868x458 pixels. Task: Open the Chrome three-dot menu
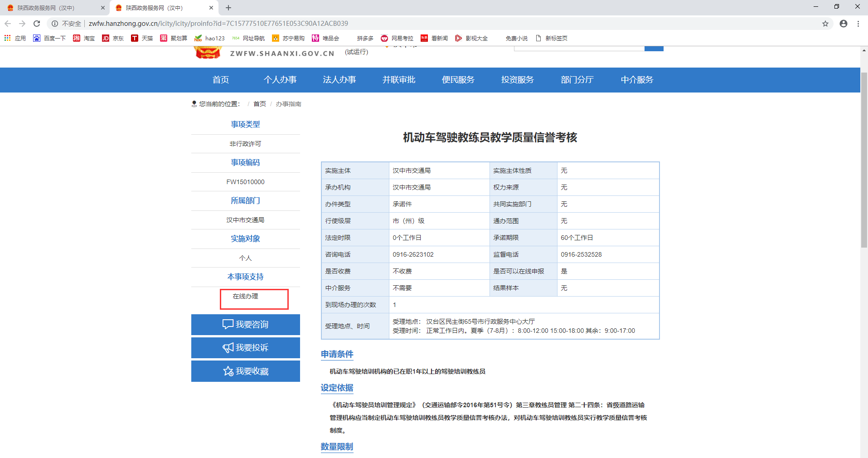coord(859,23)
